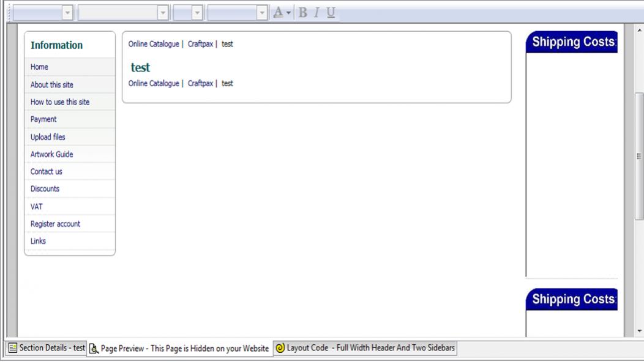Open the Upload files link

(48, 137)
